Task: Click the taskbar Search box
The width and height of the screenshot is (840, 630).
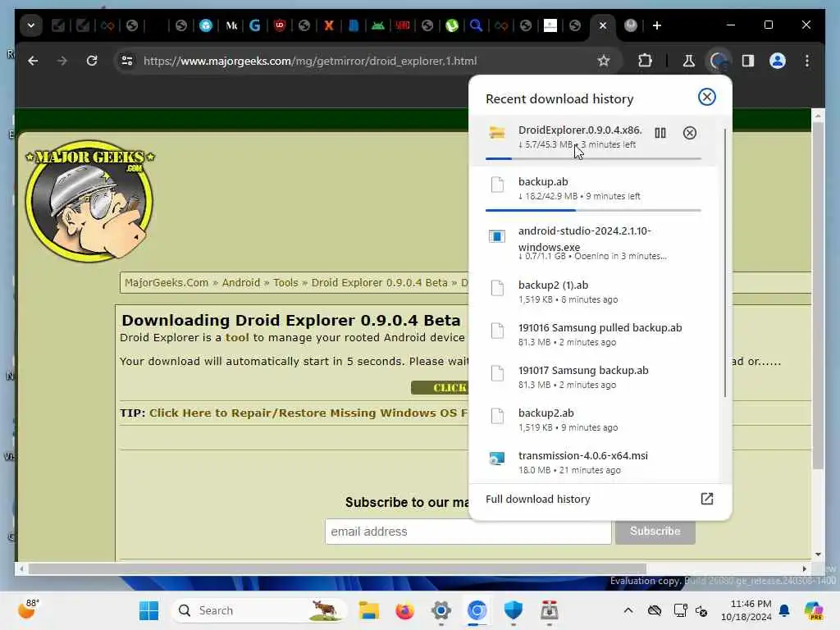Action: 259,610
